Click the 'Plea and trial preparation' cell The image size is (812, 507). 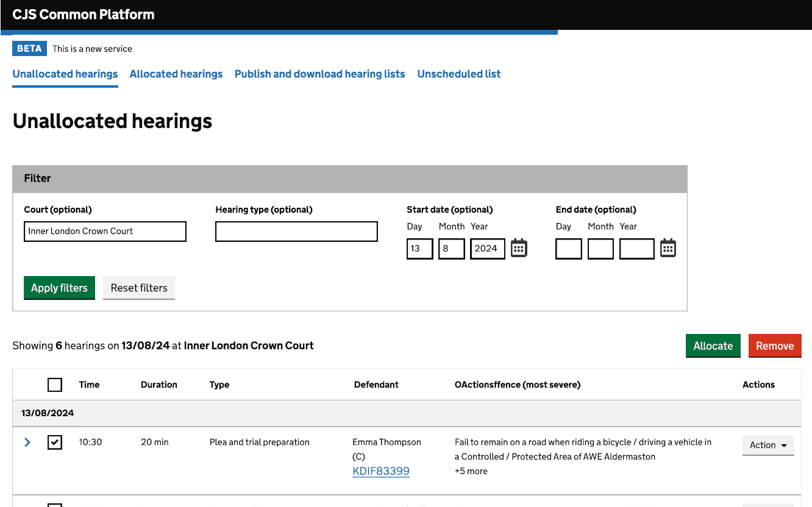click(260, 442)
